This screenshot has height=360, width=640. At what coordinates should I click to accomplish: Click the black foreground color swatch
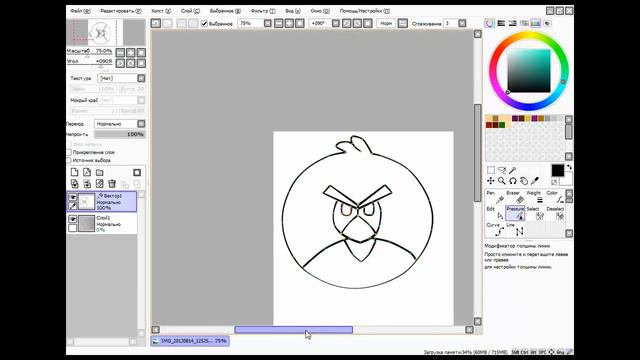(558, 170)
